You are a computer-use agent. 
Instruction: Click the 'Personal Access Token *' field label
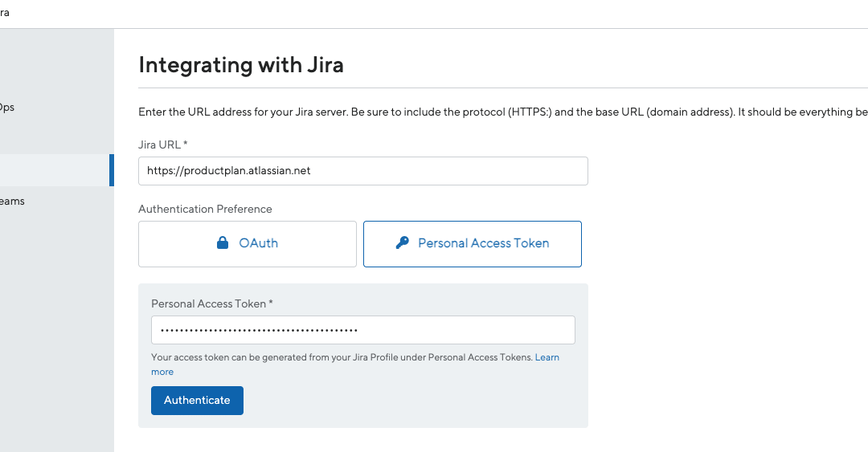point(212,303)
